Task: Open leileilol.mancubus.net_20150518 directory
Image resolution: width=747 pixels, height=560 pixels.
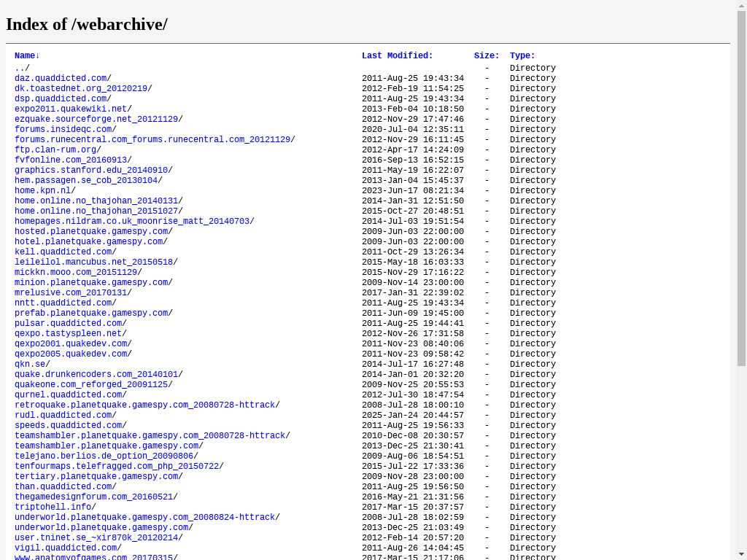Action: pos(94,262)
